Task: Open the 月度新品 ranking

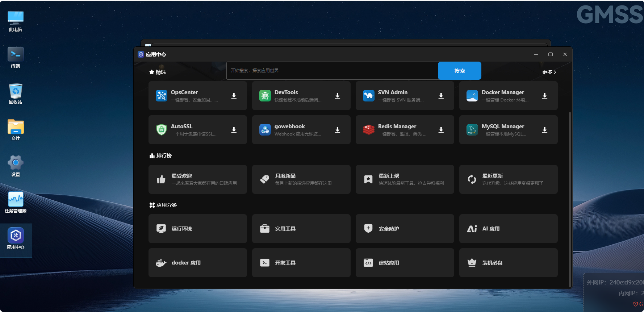Action: click(x=301, y=179)
